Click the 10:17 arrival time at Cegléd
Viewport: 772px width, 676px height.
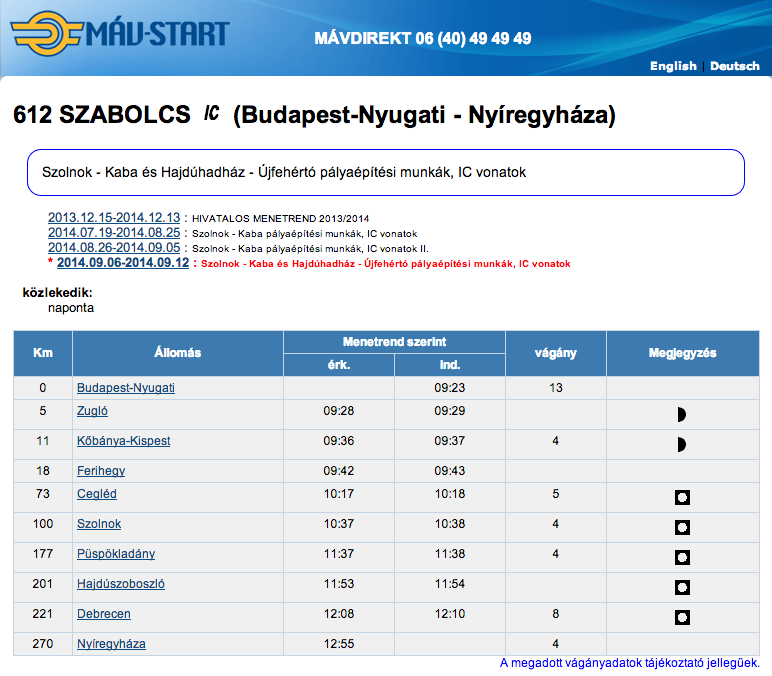[339, 494]
